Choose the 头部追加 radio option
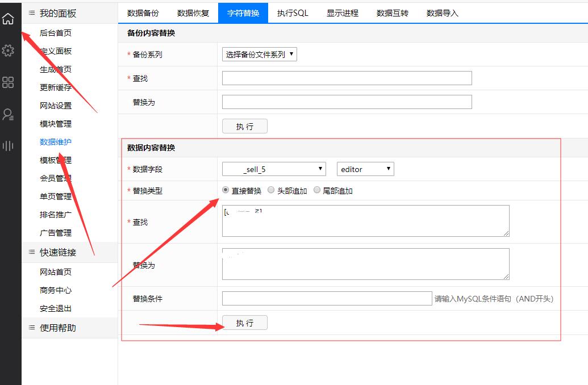Image resolution: width=588 pixels, height=385 pixels. pyautogui.click(x=271, y=190)
